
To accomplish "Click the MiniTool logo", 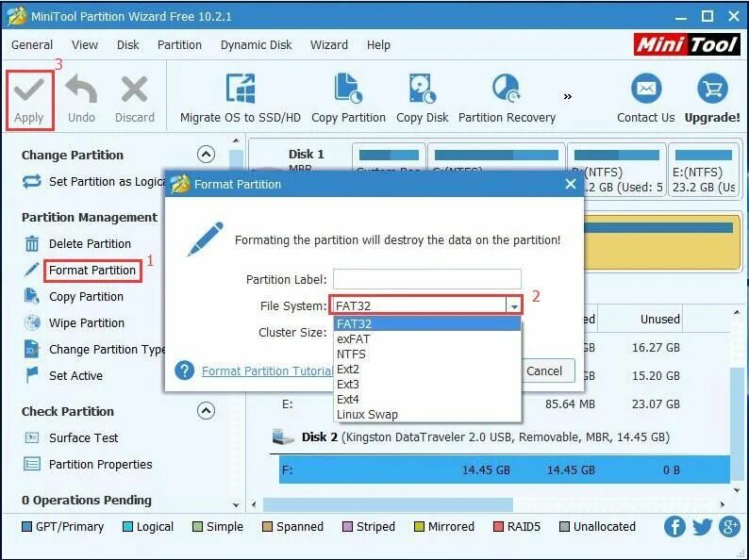I will tap(688, 44).
